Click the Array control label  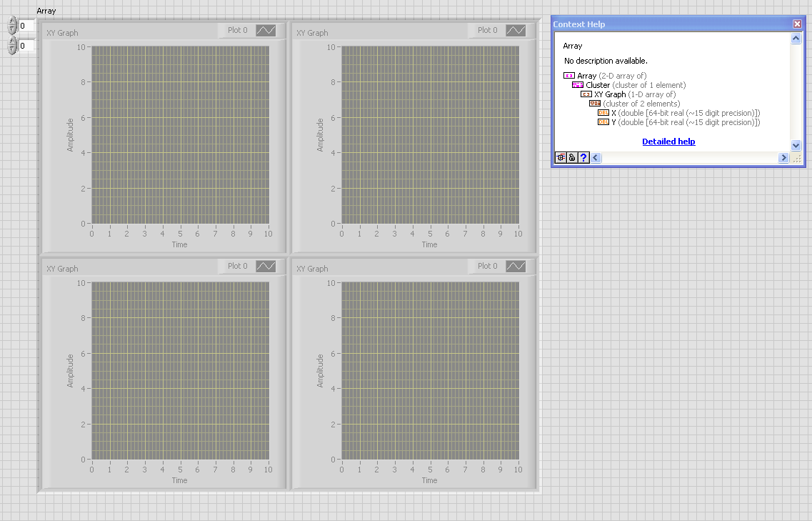46,11
